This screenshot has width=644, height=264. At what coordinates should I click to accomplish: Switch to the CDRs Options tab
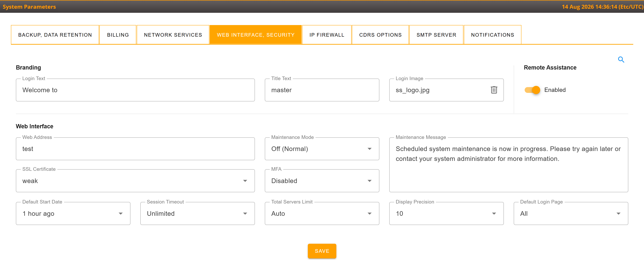(x=380, y=35)
